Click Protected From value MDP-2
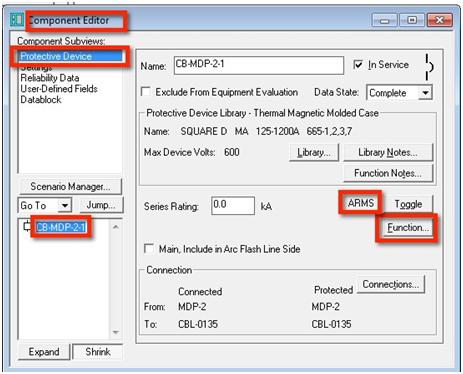 [x=326, y=306]
